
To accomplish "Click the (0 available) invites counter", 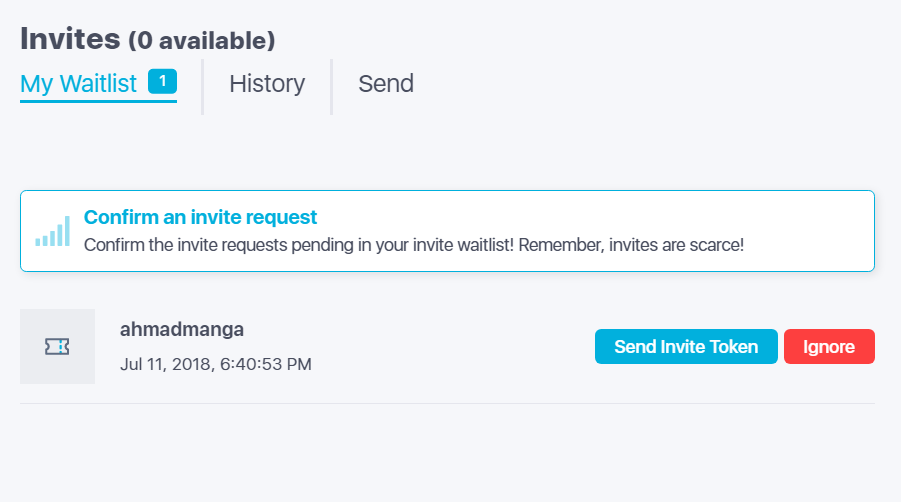I will (202, 41).
